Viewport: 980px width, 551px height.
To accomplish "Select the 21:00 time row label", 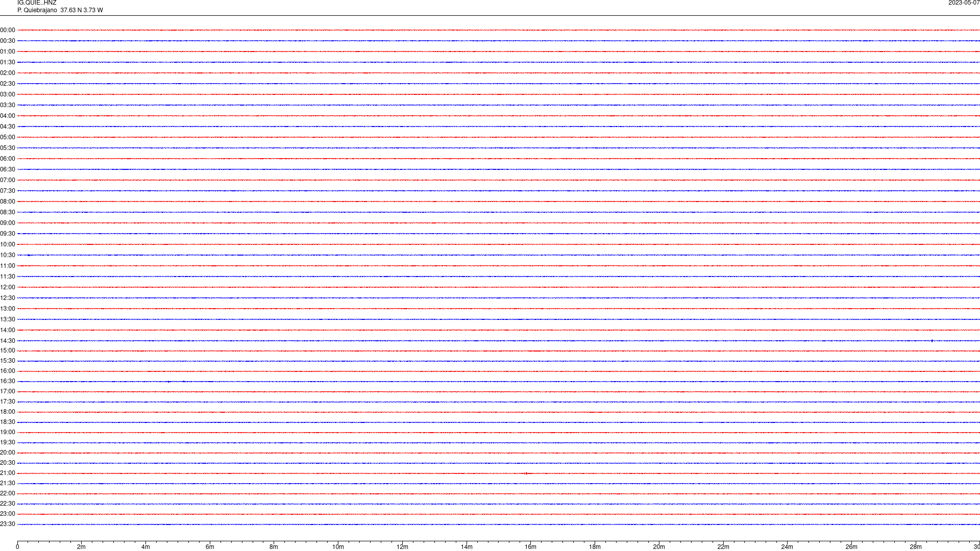I will (x=8, y=473).
